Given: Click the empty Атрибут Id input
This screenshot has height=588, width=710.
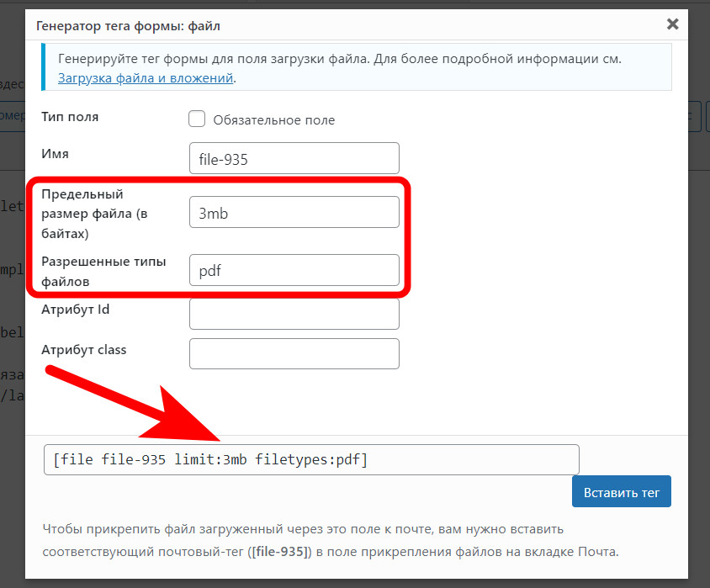Looking at the screenshot, I should tap(294, 314).
